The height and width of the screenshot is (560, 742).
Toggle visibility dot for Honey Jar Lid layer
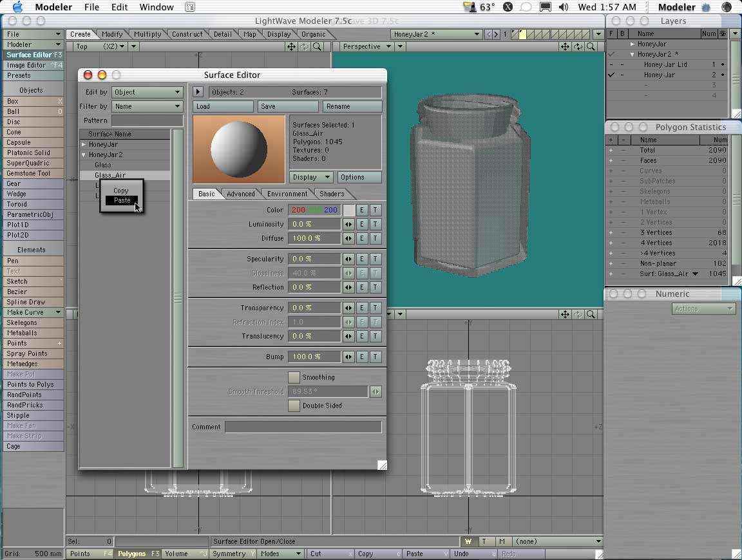click(x=723, y=64)
